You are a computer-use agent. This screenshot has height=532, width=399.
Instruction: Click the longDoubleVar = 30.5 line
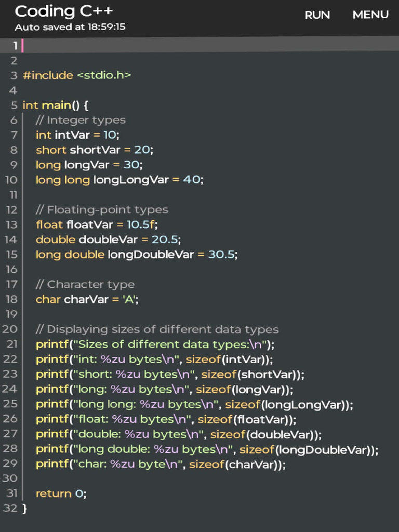136,255
